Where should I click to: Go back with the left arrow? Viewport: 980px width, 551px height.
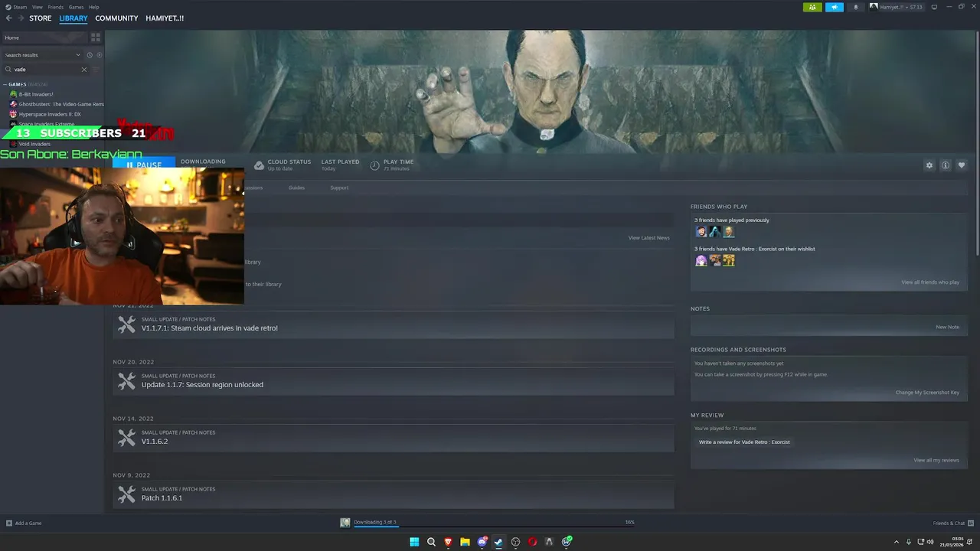[8, 18]
